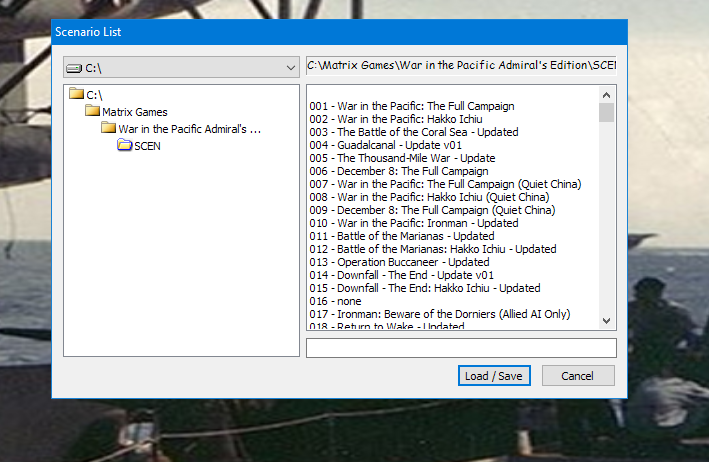Click the scenario list scroll-down arrow

tap(606, 321)
